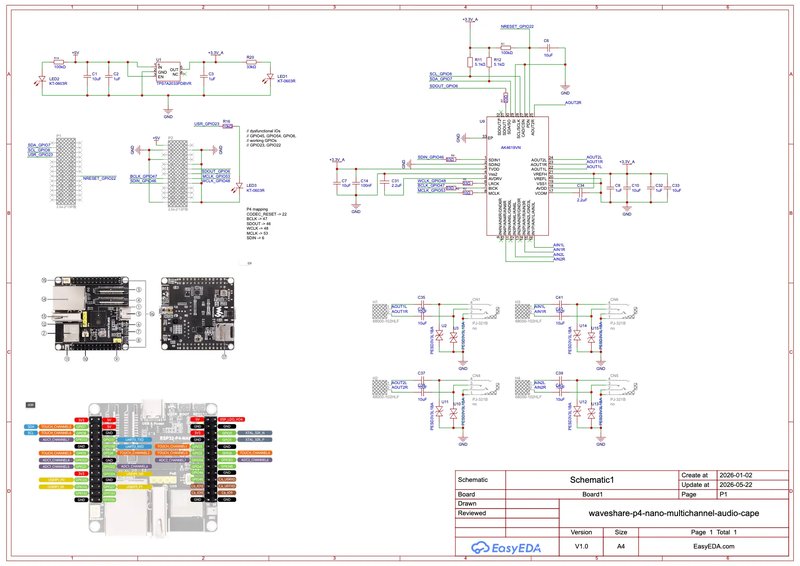The width and height of the screenshot is (800, 566).
Task: Click resistor R20 symbol
Action: click(252, 62)
